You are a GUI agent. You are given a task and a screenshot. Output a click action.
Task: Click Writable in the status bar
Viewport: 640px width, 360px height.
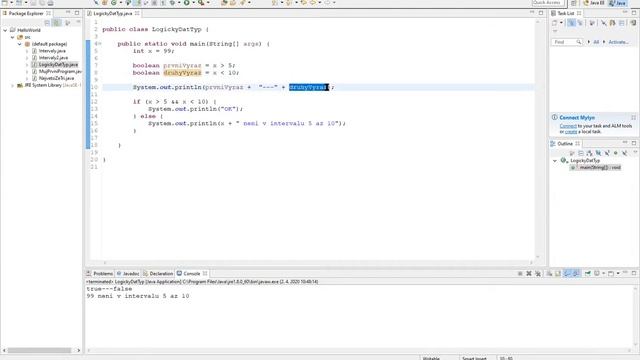click(431, 358)
